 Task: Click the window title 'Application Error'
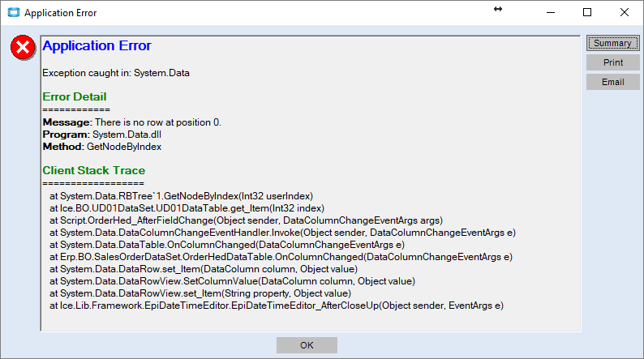pos(60,13)
